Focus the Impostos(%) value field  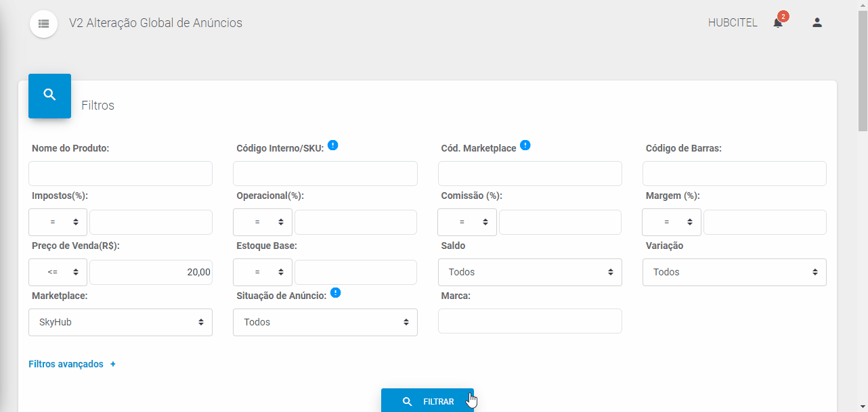(x=151, y=222)
